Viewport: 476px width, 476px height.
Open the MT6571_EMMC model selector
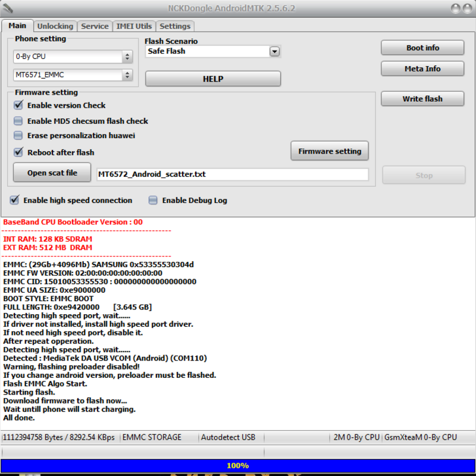coord(73,75)
